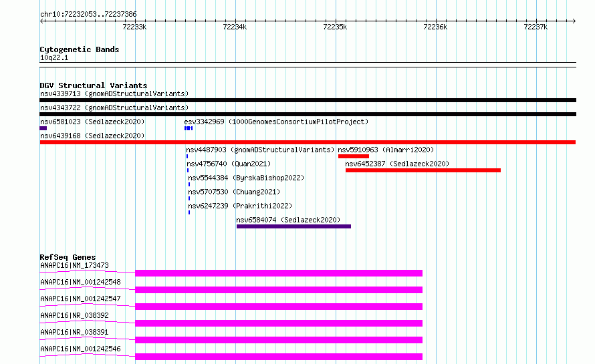Screen dimensions: 595x364
Task: Open esv3342969 1000GenomesConsortiumPilotProject label
Action: [x=276, y=122]
